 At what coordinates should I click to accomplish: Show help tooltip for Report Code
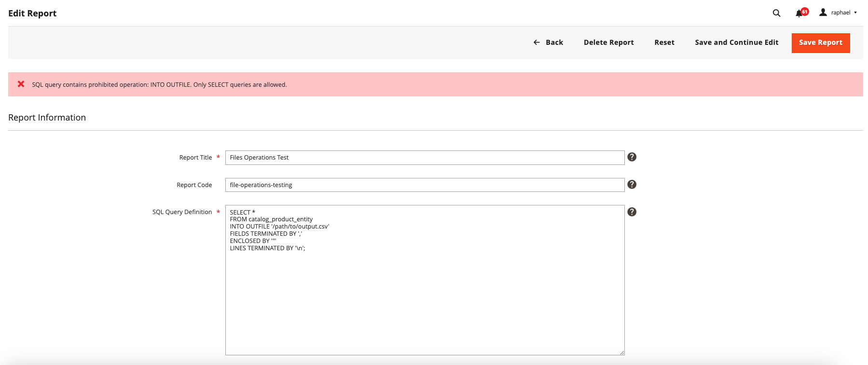point(632,184)
